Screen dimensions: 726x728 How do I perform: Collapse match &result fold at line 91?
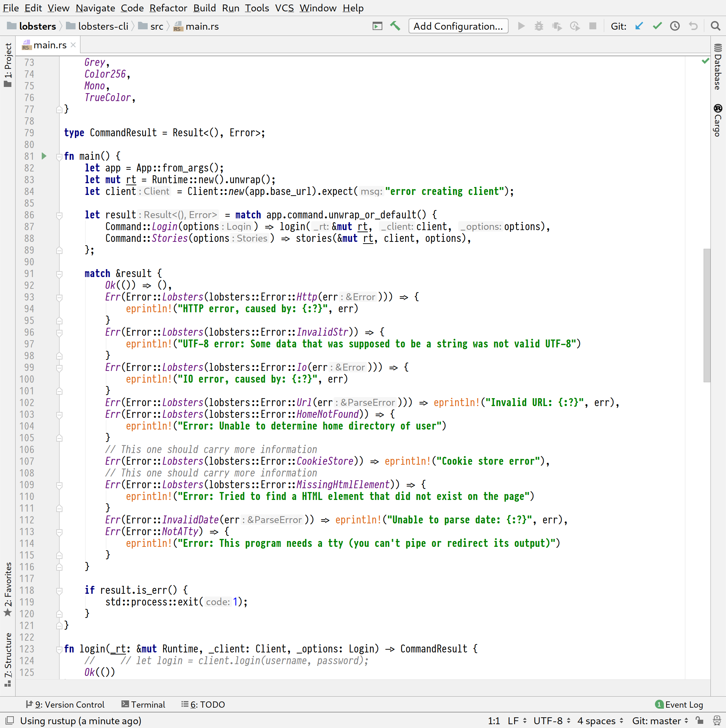[x=59, y=274]
